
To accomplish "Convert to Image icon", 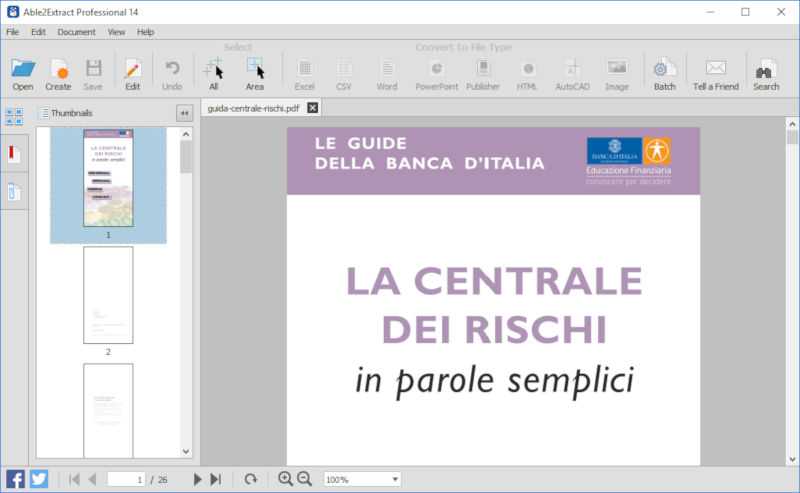I will click(617, 74).
